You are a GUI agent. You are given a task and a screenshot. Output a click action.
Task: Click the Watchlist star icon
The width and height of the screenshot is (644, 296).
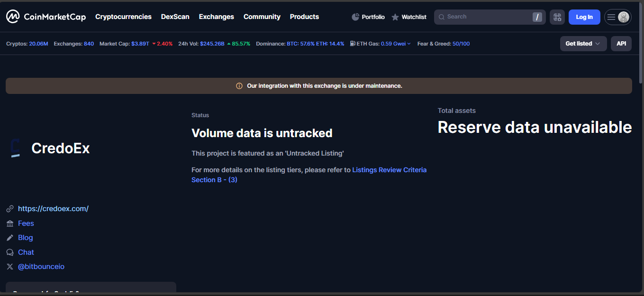pos(395,17)
